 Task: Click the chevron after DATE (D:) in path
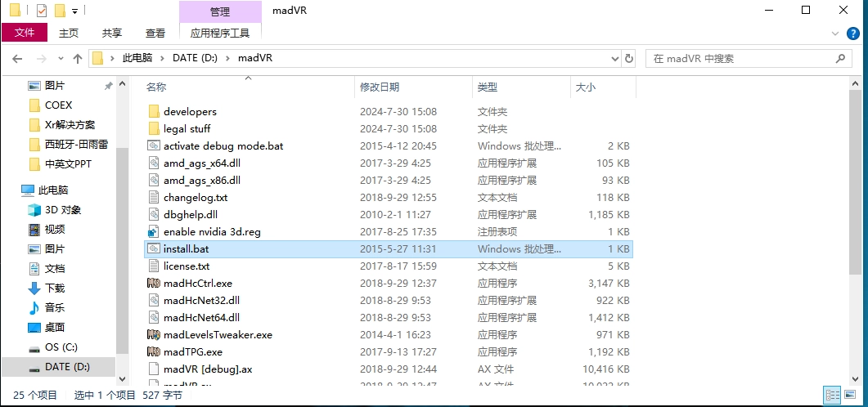227,58
